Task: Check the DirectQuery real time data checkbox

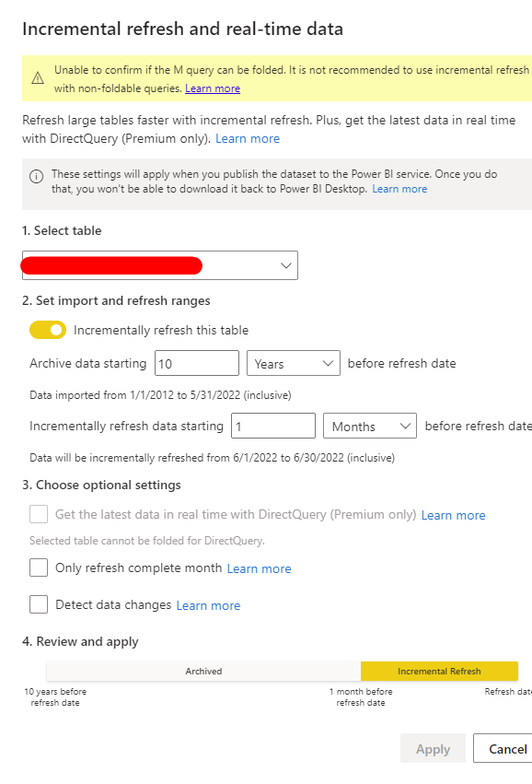Action: pos(39,514)
